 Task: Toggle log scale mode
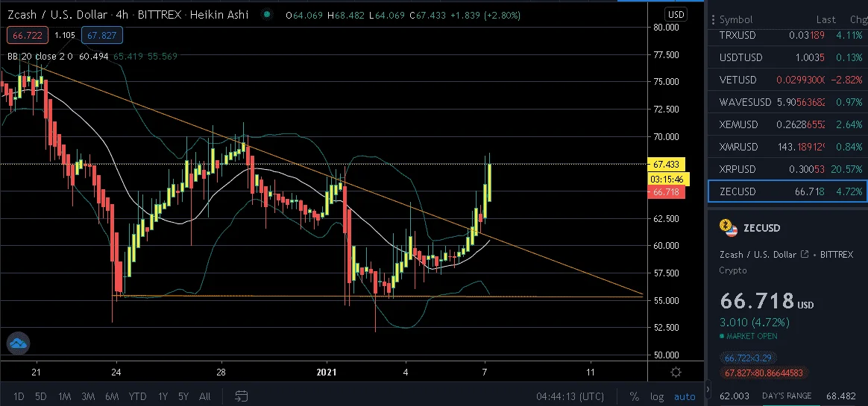[657, 396]
